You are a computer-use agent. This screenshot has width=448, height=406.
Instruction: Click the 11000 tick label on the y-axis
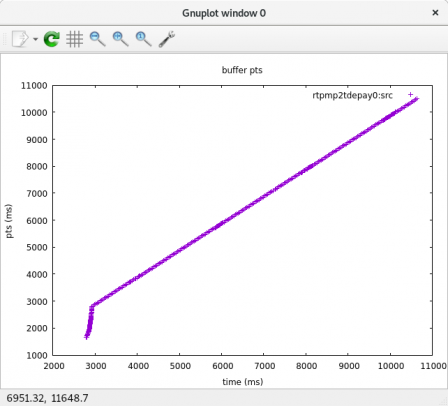pos(34,86)
